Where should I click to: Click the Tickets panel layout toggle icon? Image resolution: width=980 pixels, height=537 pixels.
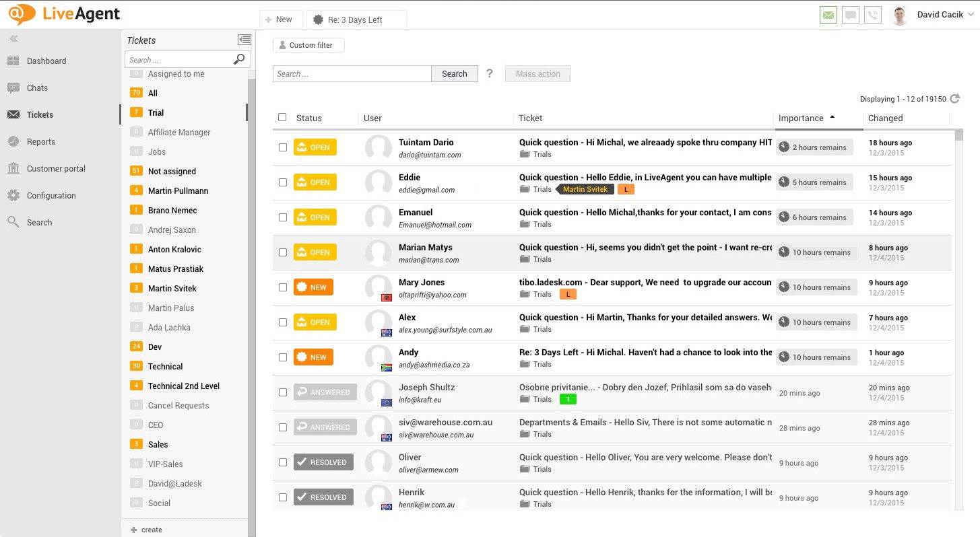click(244, 40)
